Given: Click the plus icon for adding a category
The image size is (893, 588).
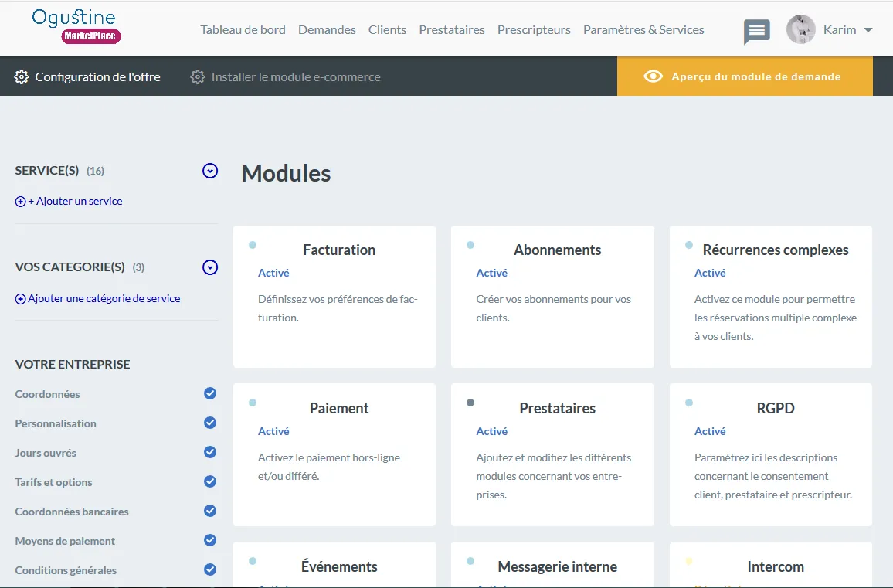Looking at the screenshot, I should pos(21,299).
